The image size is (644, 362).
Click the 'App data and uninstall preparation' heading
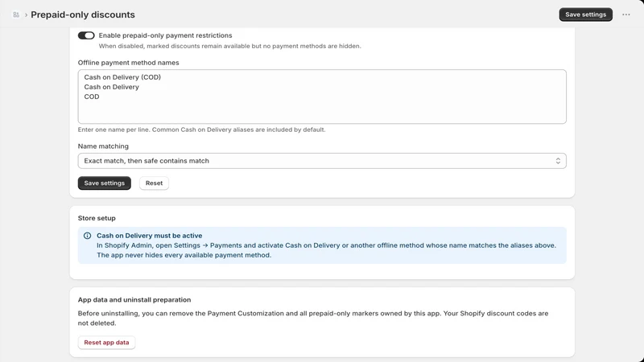pyautogui.click(x=134, y=299)
